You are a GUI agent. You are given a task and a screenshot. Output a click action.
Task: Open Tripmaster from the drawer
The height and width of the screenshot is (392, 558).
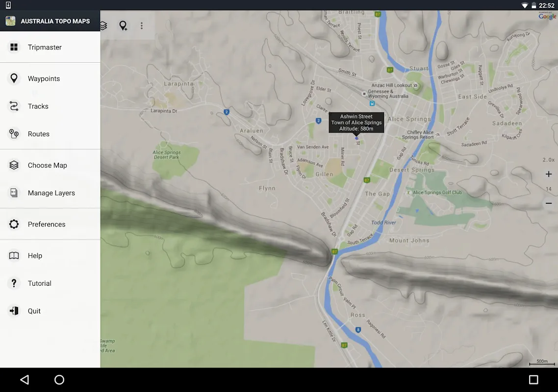click(x=50, y=47)
